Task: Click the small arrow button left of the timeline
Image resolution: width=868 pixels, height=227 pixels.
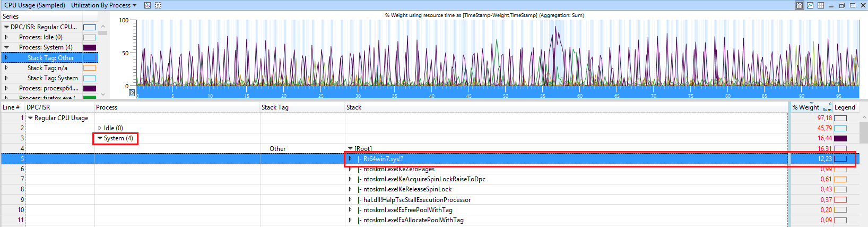Action: pyautogui.click(x=132, y=93)
